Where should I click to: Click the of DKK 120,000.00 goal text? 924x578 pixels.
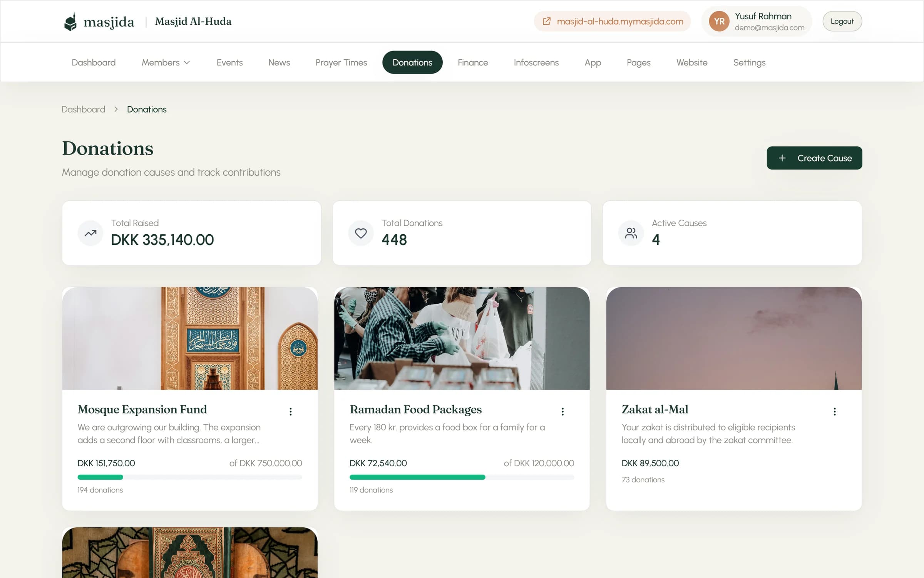coord(539,463)
